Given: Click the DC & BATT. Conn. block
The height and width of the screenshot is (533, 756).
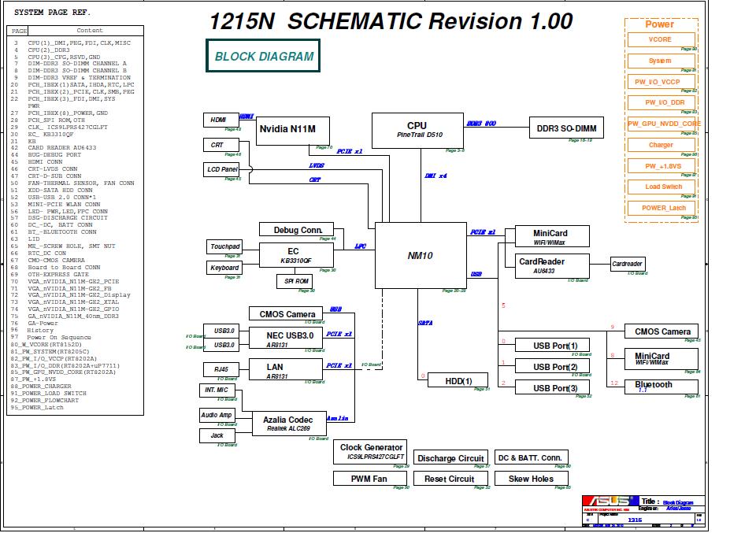Looking at the screenshot, I should (532, 457).
